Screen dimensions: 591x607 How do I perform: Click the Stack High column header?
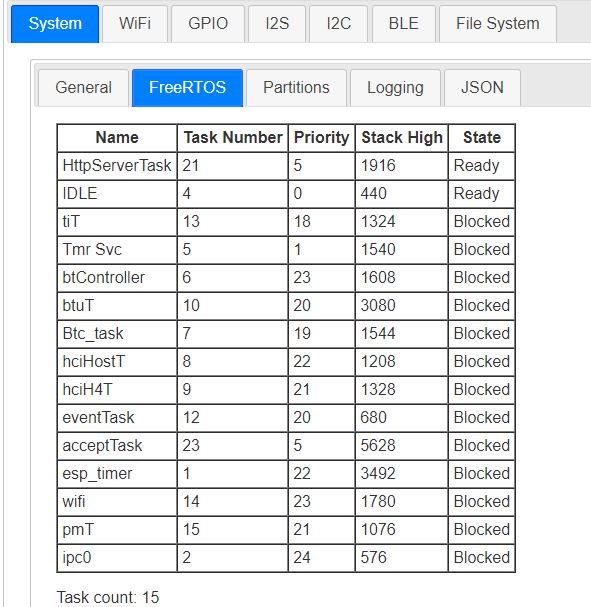[402, 138]
